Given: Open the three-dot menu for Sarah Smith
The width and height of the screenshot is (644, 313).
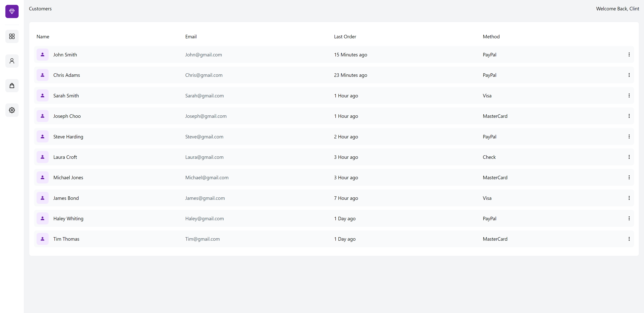Looking at the screenshot, I should tap(629, 96).
